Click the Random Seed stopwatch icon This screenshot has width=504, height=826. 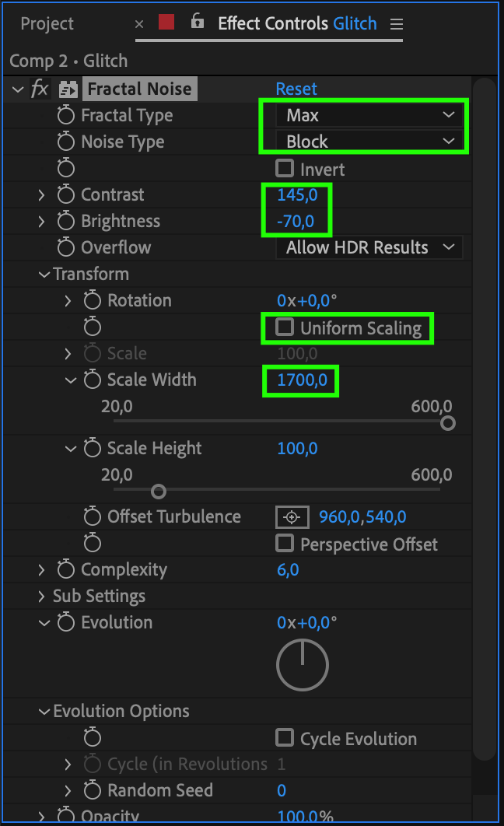pos(93,791)
